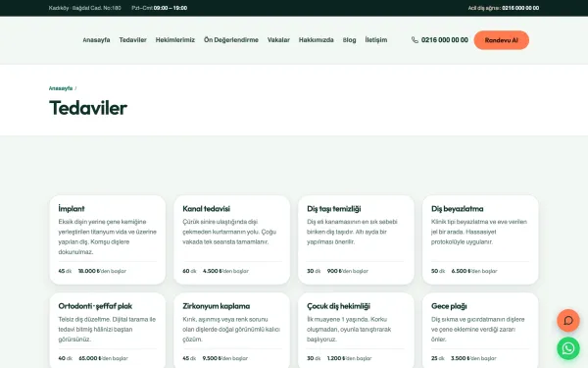Open the chat bubble floating button

(568, 320)
